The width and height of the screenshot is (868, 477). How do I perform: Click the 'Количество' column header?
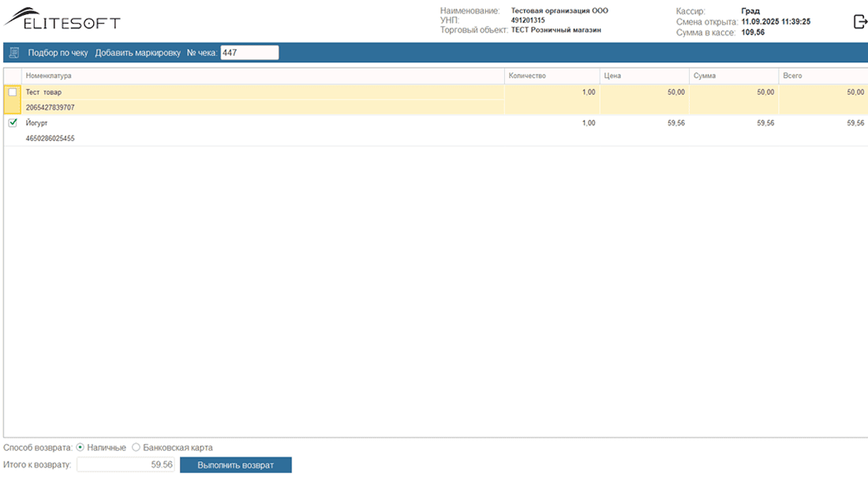coord(527,76)
